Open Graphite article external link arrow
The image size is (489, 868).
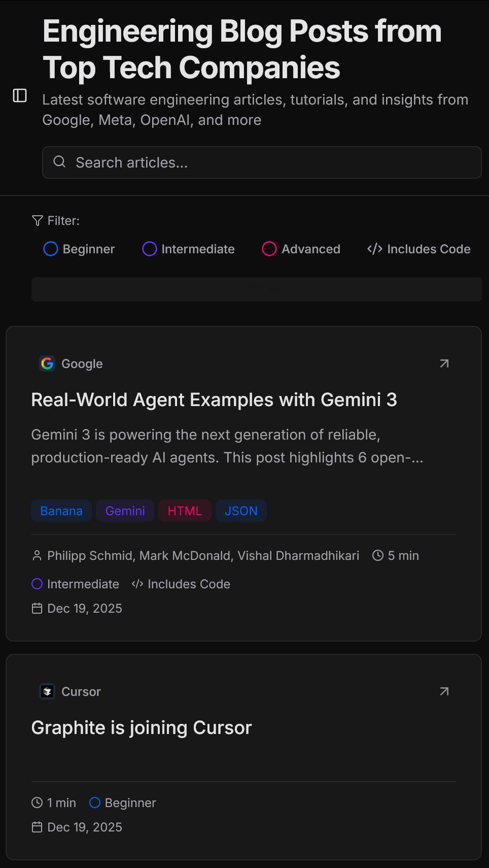(444, 691)
